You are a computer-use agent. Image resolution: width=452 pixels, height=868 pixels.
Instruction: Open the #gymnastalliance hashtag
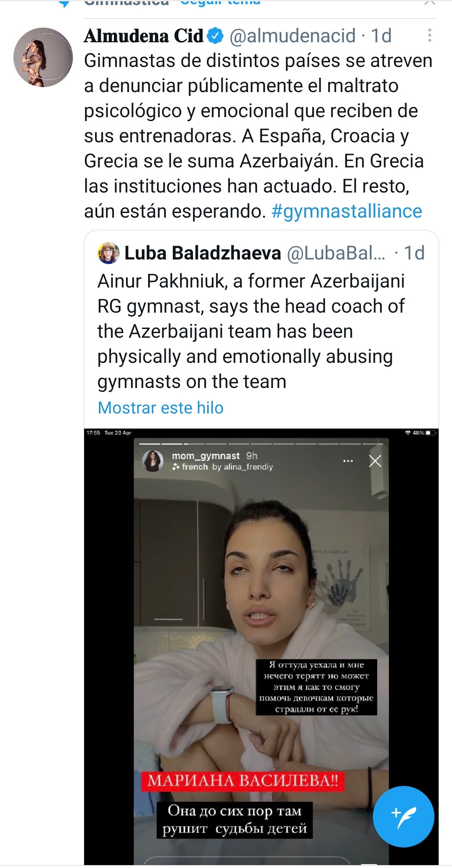click(347, 211)
